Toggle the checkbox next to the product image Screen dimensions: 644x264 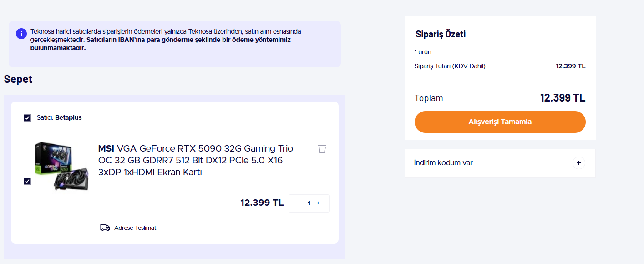(x=27, y=181)
